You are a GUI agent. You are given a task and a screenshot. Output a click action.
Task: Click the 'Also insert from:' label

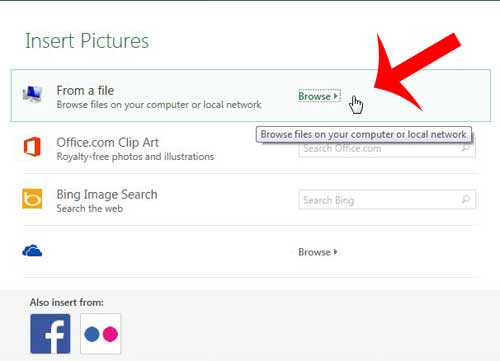tap(67, 302)
